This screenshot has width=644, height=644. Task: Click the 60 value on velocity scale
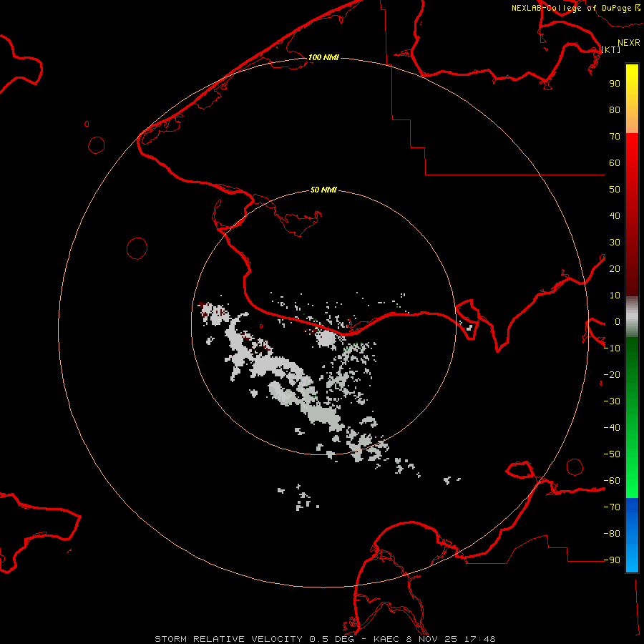click(x=615, y=162)
